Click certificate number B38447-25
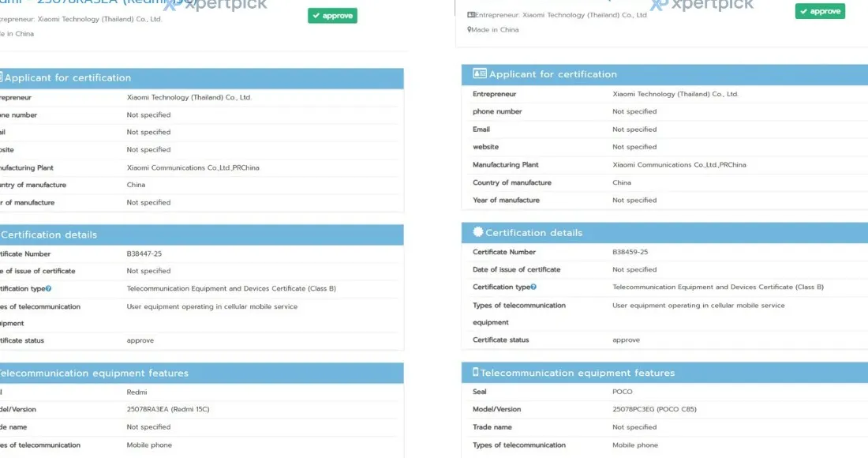868x458 pixels. click(144, 253)
